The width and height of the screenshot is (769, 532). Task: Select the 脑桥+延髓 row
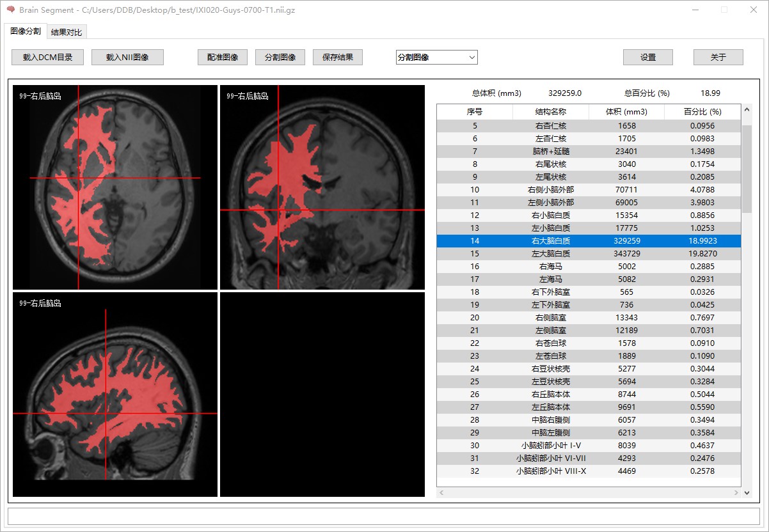[x=589, y=152]
